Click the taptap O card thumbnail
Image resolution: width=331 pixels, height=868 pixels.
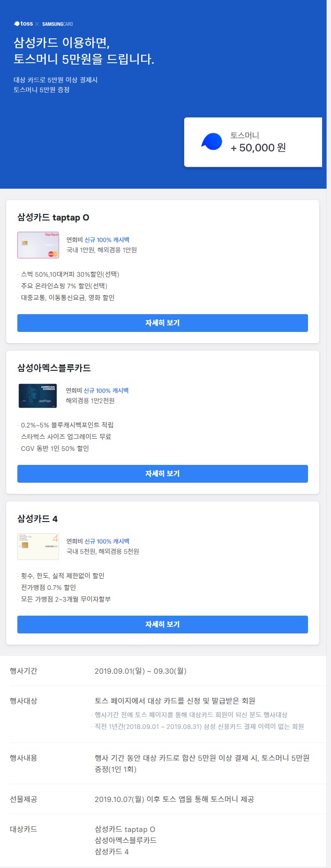coord(38,245)
